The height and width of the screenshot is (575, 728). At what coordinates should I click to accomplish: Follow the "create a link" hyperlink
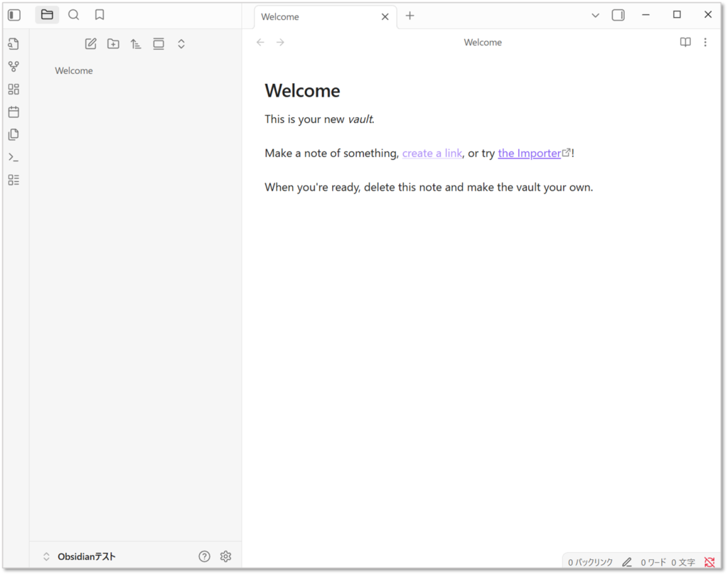click(432, 154)
